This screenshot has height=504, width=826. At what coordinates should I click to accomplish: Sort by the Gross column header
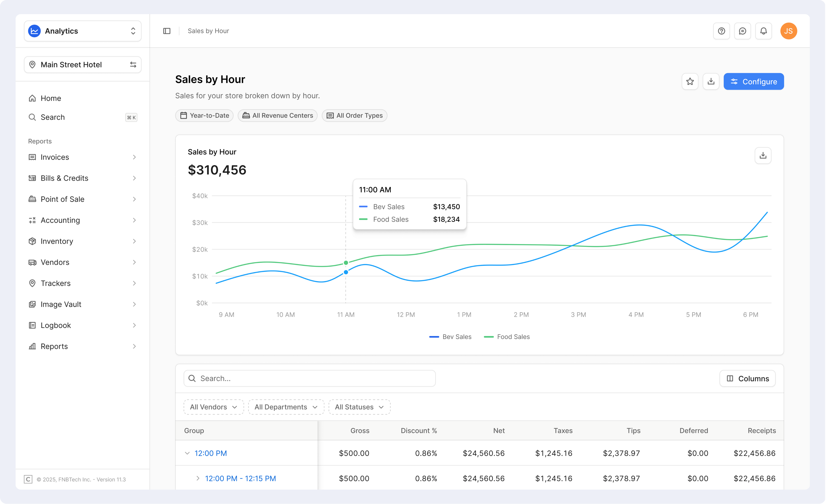click(x=360, y=431)
